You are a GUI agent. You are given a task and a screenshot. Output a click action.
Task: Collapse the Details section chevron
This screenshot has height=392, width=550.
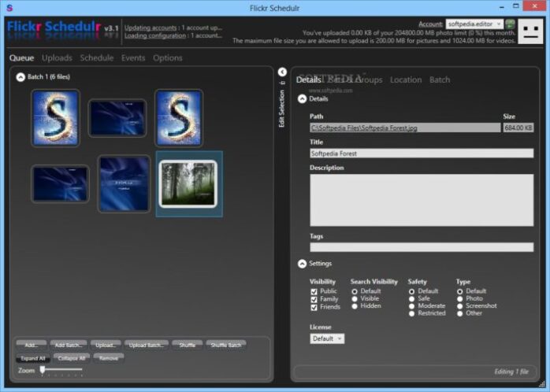[x=302, y=99]
